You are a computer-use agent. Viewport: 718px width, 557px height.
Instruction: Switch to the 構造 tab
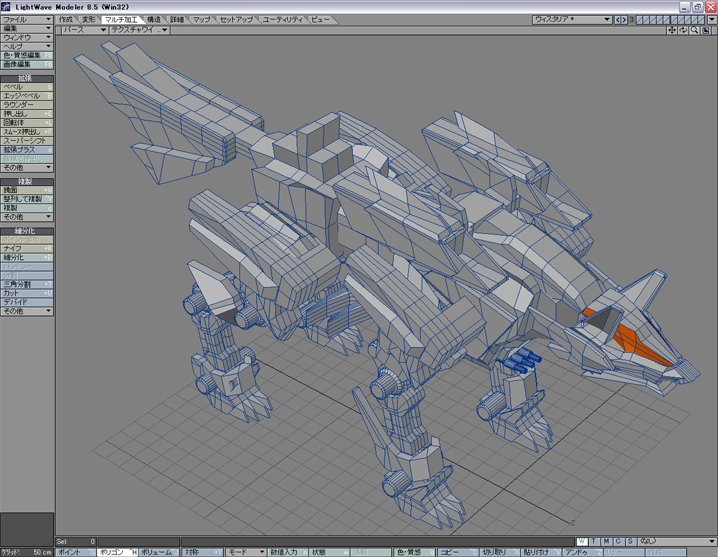click(154, 20)
